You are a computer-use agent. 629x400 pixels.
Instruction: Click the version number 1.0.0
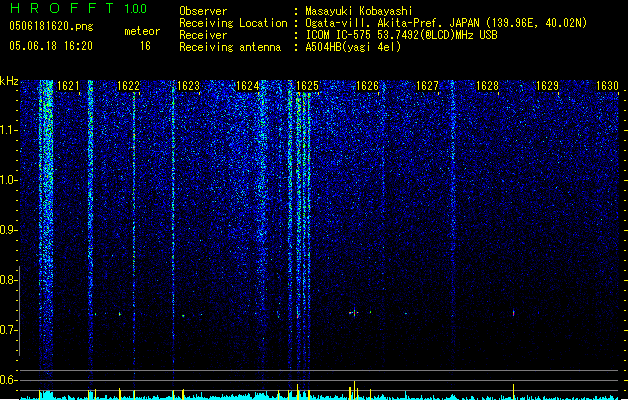click(x=135, y=9)
